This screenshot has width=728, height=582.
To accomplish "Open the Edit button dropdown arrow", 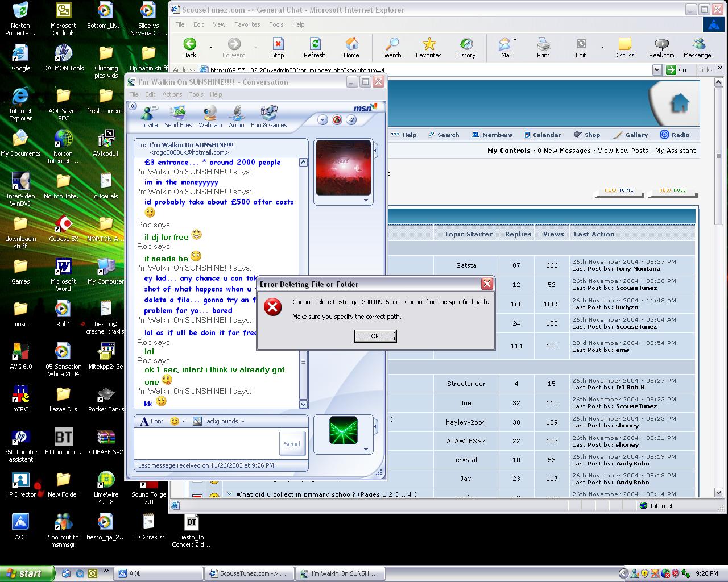I will coord(602,48).
